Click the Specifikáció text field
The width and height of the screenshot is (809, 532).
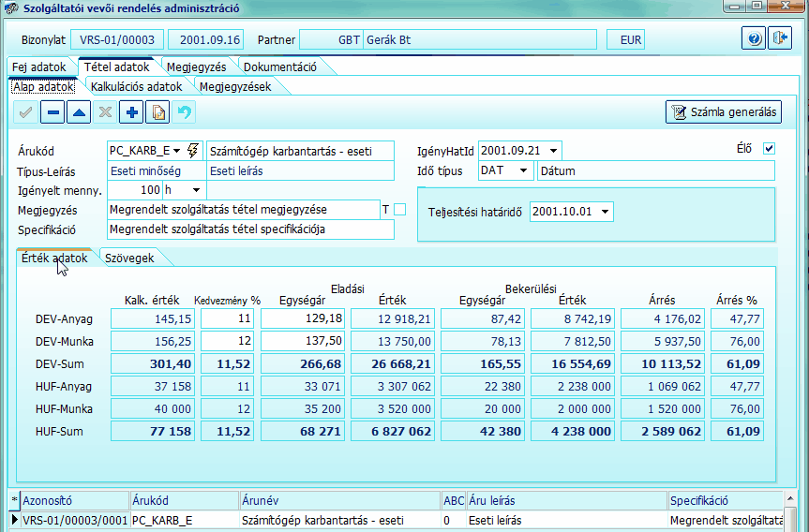[250, 229]
